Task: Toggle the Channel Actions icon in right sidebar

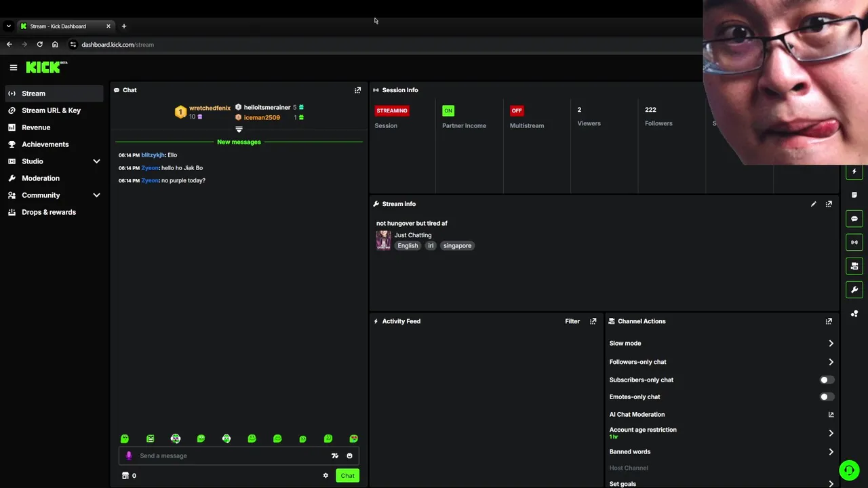Action: 854,266
